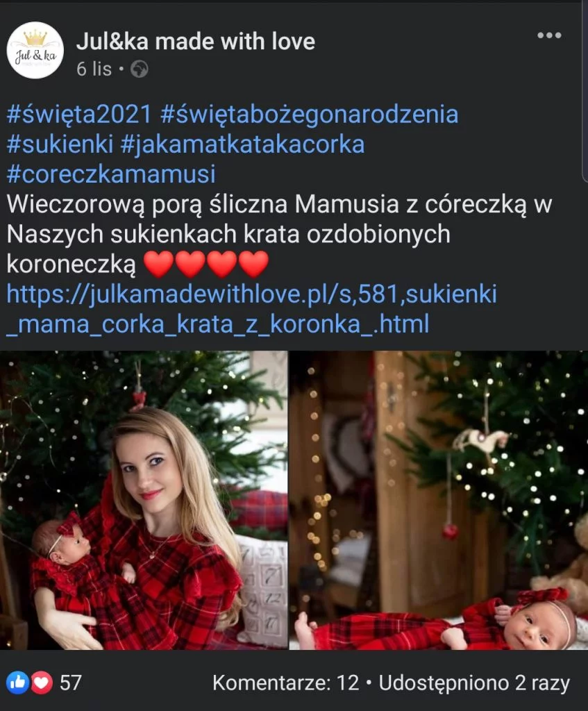Click the public globe privacy icon
The width and height of the screenshot is (588, 711).
click(139, 69)
